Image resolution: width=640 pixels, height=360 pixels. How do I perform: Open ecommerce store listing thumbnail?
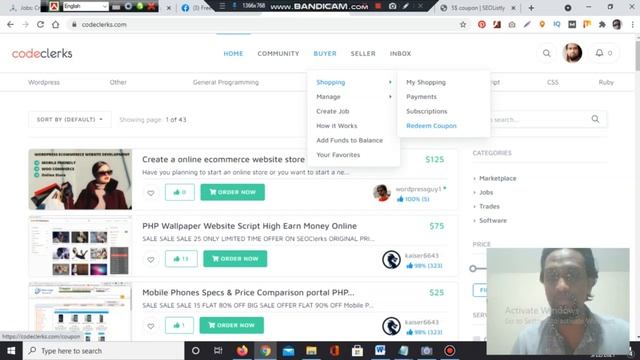pos(80,180)
